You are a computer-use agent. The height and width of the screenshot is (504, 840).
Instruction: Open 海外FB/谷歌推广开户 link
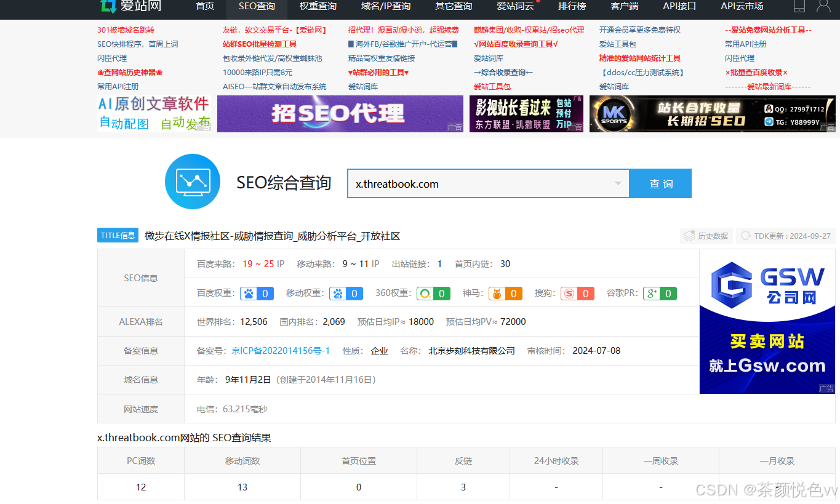coord(403,44)
